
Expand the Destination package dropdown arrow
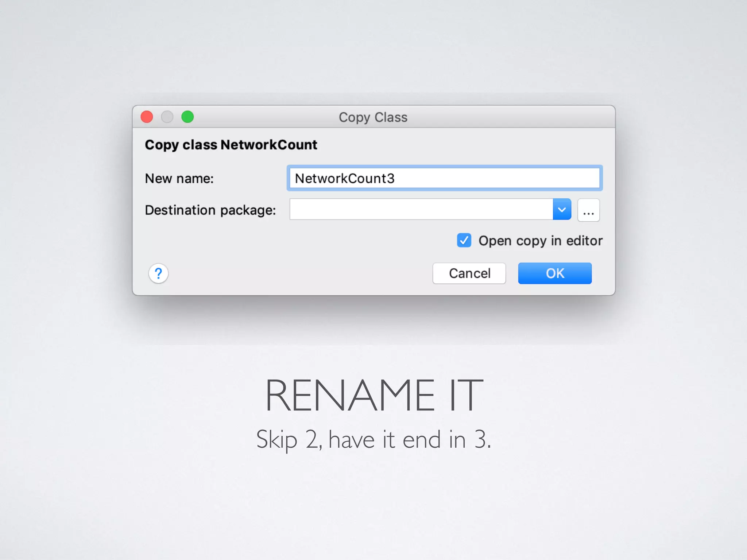click(562, 210)
